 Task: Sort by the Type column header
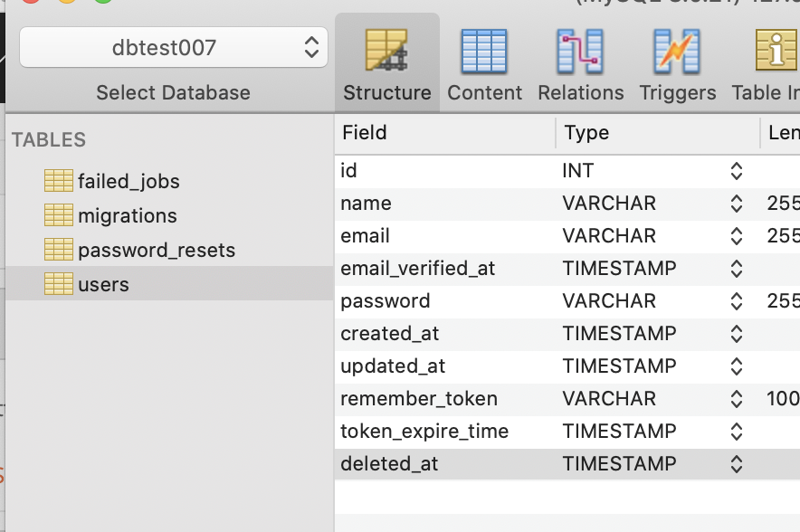pyautogui.click(x=587, y=133)
